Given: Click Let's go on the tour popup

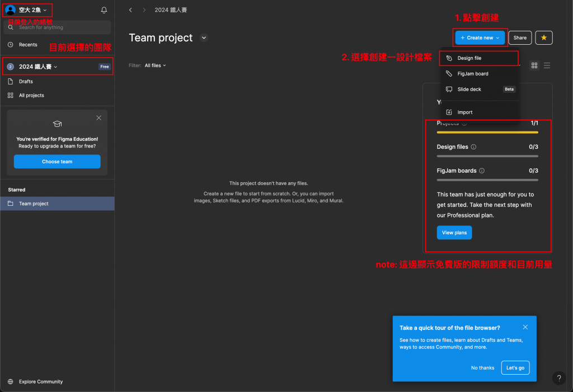Looking at the screenshot, I should (x=515, y=368).
